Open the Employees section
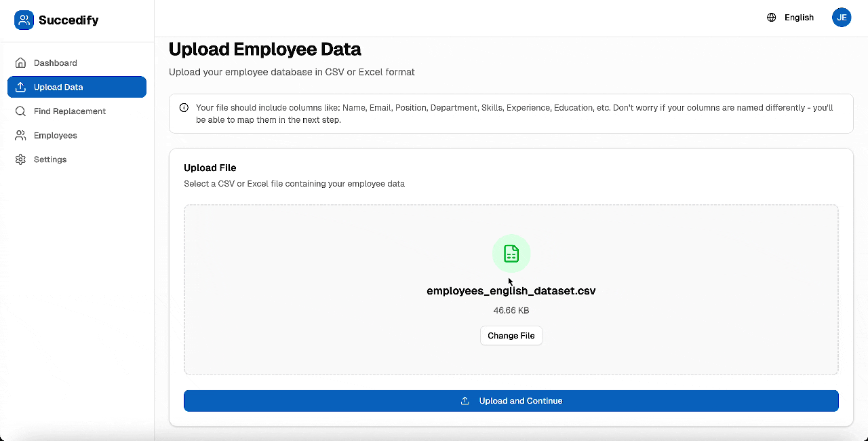868x441 pixels. point(56,136)
